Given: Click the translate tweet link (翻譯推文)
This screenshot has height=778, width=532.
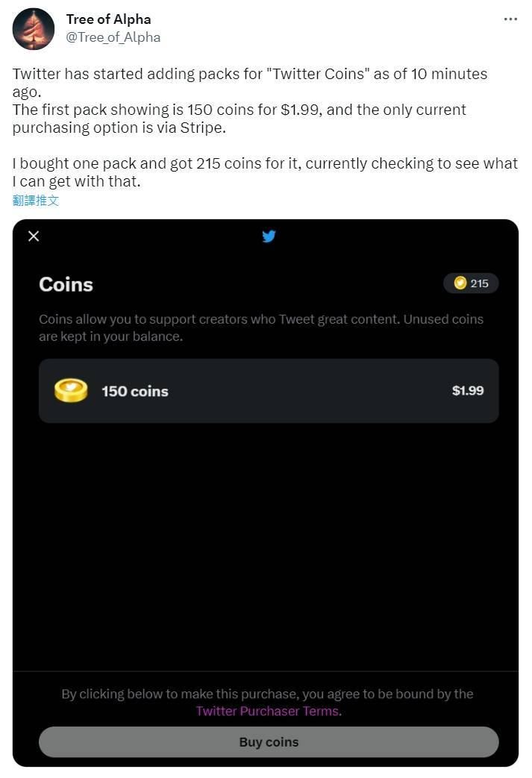Looking at the screenshot, I should coord(36,200).
